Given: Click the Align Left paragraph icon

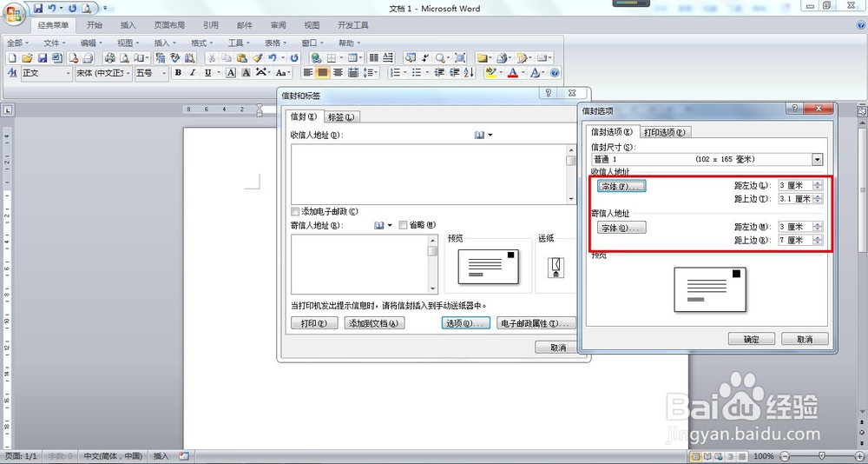Looking at the screenshot, I should point(308,73).
